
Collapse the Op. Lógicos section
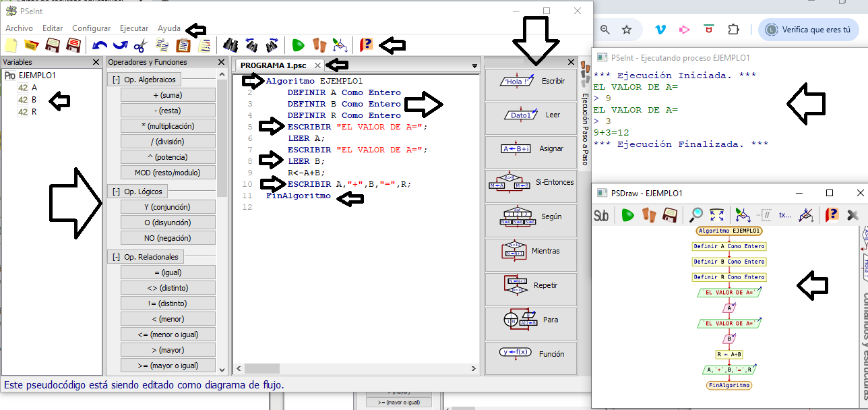[117, 192]
